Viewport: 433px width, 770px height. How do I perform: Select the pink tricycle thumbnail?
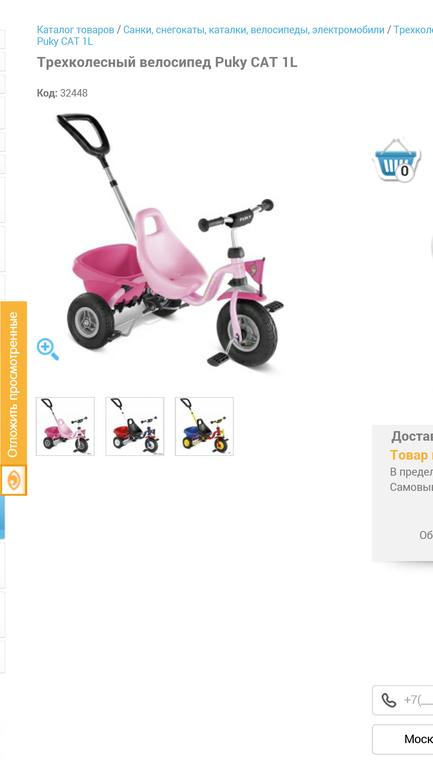pyautogui.click(x=65, y=426)
